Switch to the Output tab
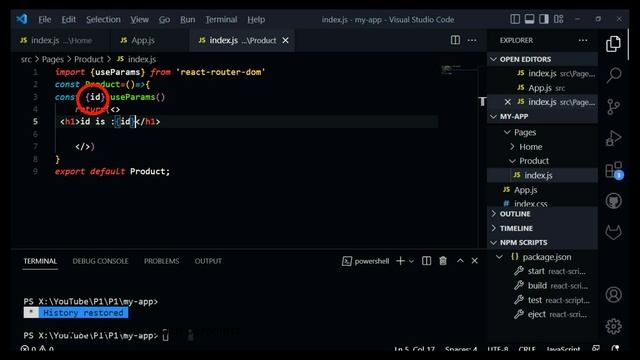The width and height of the screenshot is (640, 360). (x=208, y=261)
